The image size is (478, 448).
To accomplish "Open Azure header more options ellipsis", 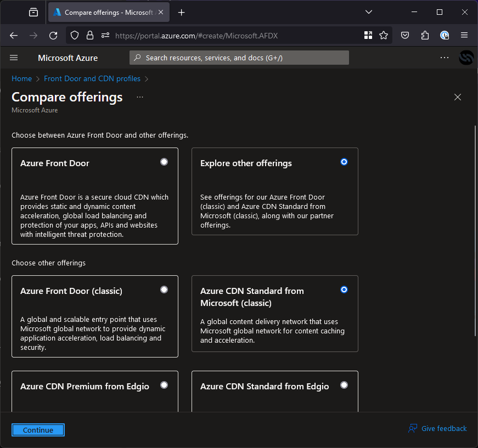I will (444, 58).
